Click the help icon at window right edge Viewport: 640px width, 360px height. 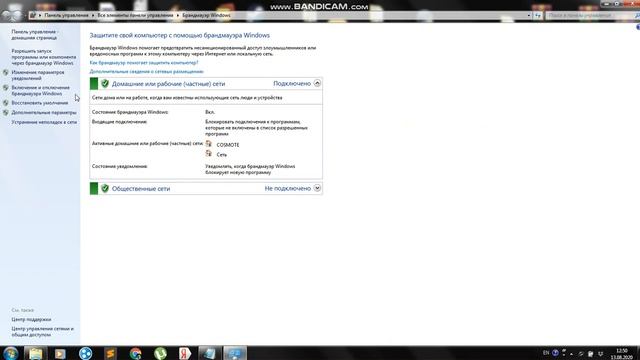pos(638,27)
